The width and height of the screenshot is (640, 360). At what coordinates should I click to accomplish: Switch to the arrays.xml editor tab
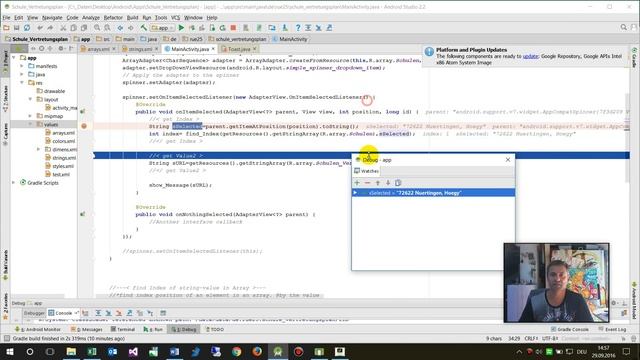click(x=98, y=49)
